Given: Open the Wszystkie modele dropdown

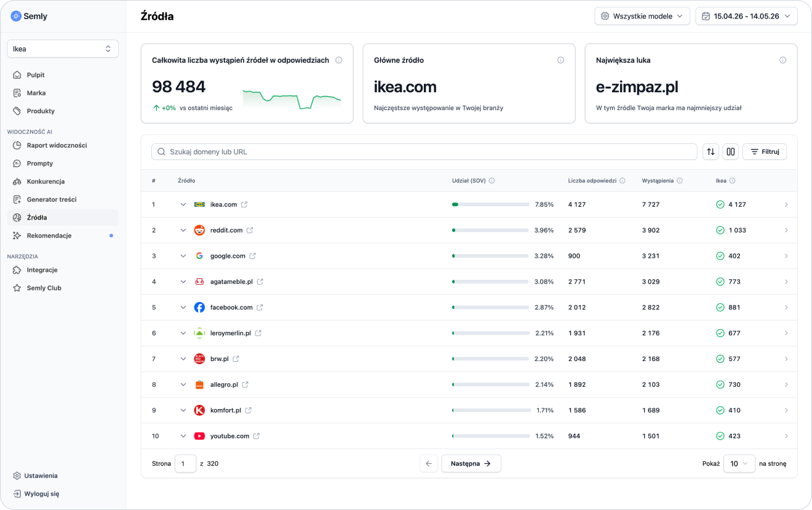Looking at the screenshot, I should point(642,16).
